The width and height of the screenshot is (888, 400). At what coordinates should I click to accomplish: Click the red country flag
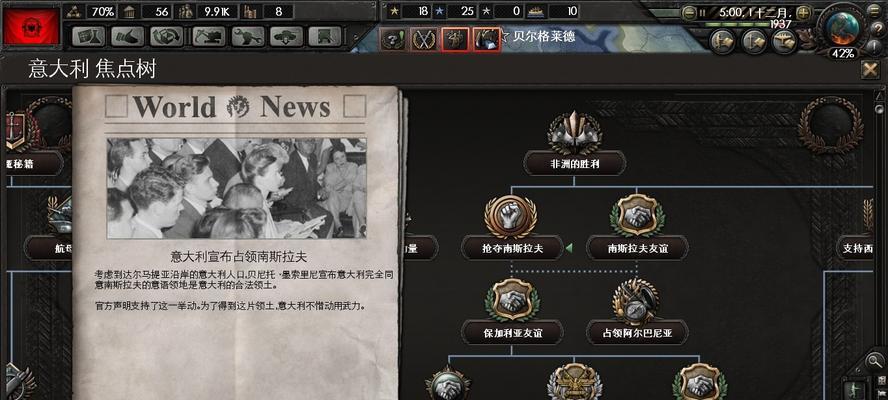31,27
